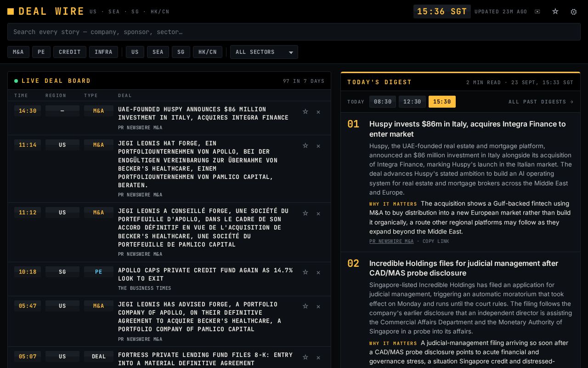Dismiss the 11:14 Jegi Leonis row
Viewport: 588px width, 368px height.
click(x=318, y=146)
